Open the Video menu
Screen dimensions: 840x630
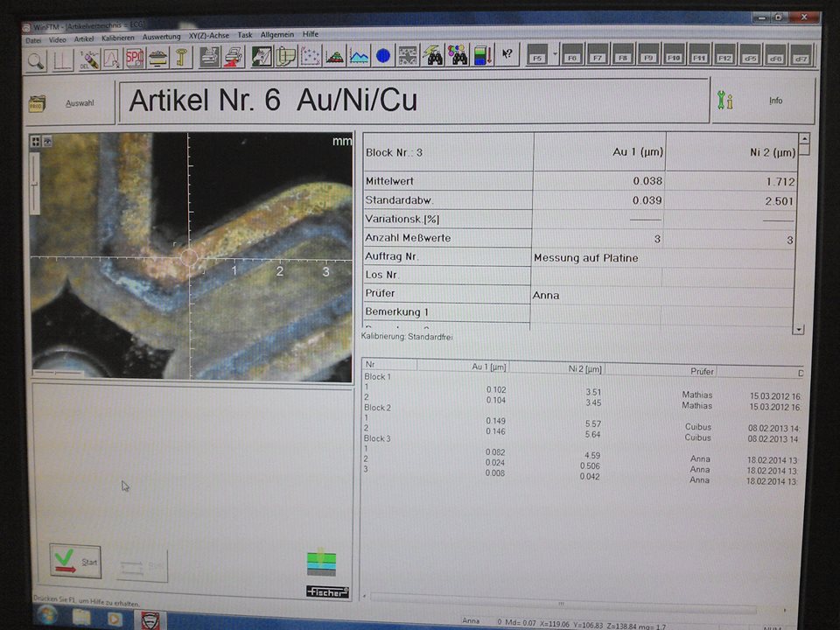(x=58, y=40)
